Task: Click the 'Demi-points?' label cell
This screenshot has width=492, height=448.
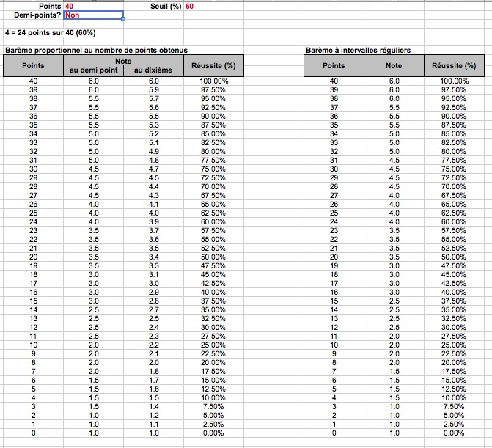Action: coord(43,15)
